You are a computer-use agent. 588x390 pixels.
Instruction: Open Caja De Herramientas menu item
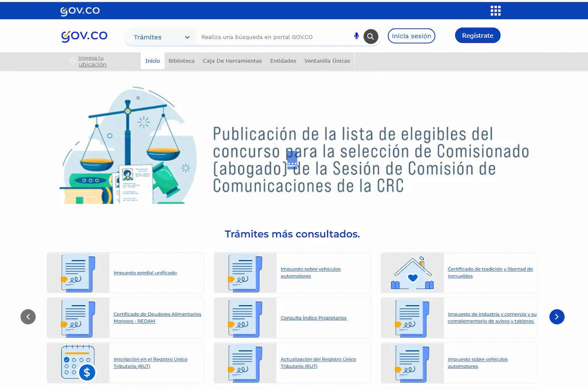[x=232, y=61]
